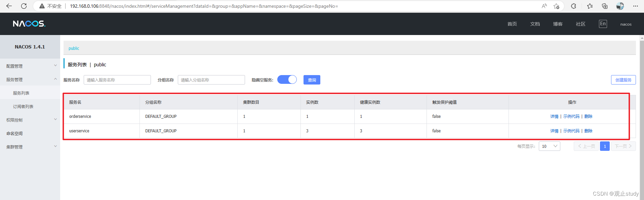Image resolution: width=644 pixels, height=200 pixels.
Task: Select the public namespace tab
Action: [x=74, y=48]
